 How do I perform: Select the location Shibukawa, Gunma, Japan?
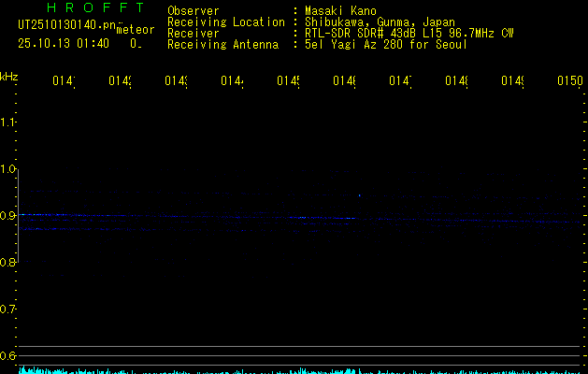tap(380, 22)
